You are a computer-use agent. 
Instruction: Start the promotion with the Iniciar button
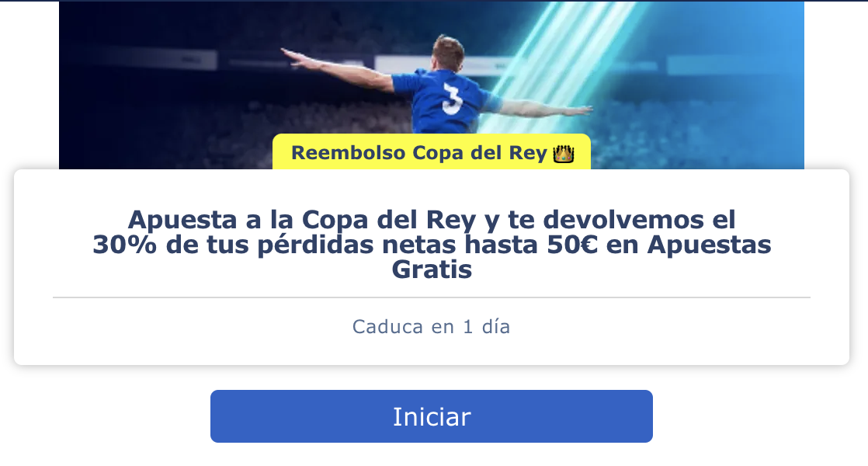click(x=431, y=416)
